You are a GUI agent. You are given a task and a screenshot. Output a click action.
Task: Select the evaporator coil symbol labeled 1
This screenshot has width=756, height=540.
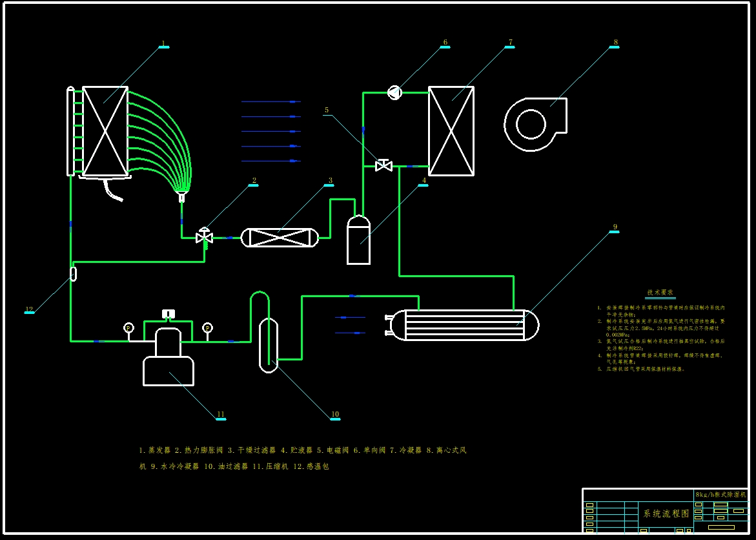tap(105, 130)
